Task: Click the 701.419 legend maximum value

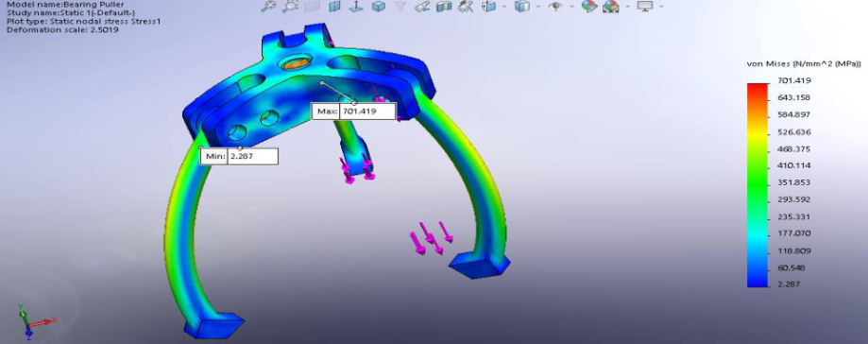Action: click(793, 81)
